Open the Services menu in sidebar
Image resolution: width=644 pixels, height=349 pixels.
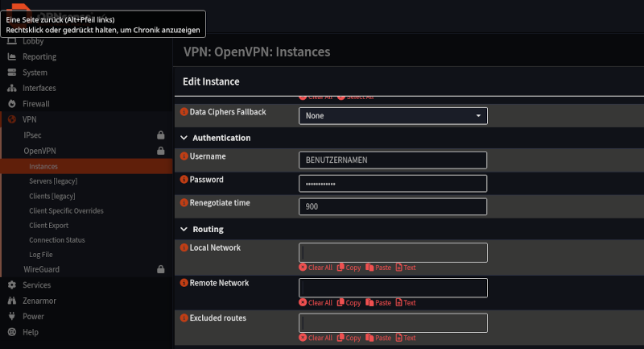click(36, 285)
